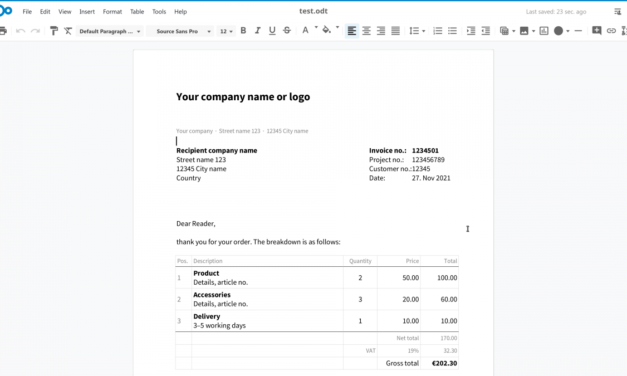Click the date 27. Nov 2021
Image resolution: width=627 pixels, height=376 pixels.
coord(431,178)
